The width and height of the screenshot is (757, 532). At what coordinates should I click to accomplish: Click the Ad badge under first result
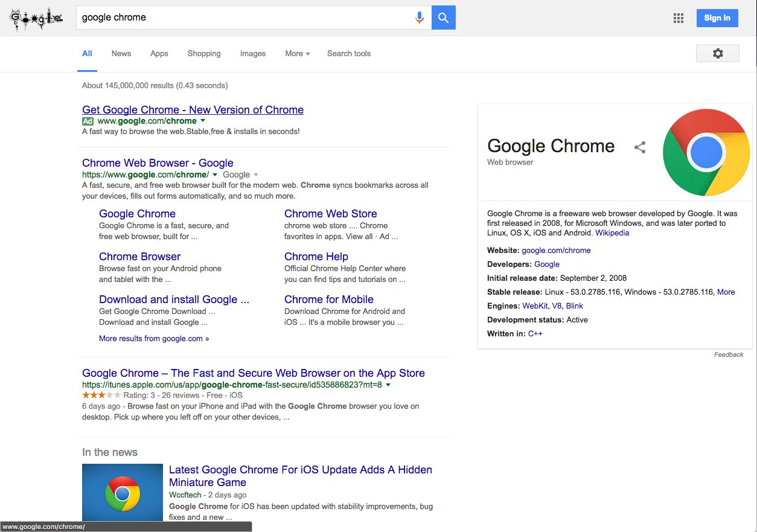tap(88, 121)
